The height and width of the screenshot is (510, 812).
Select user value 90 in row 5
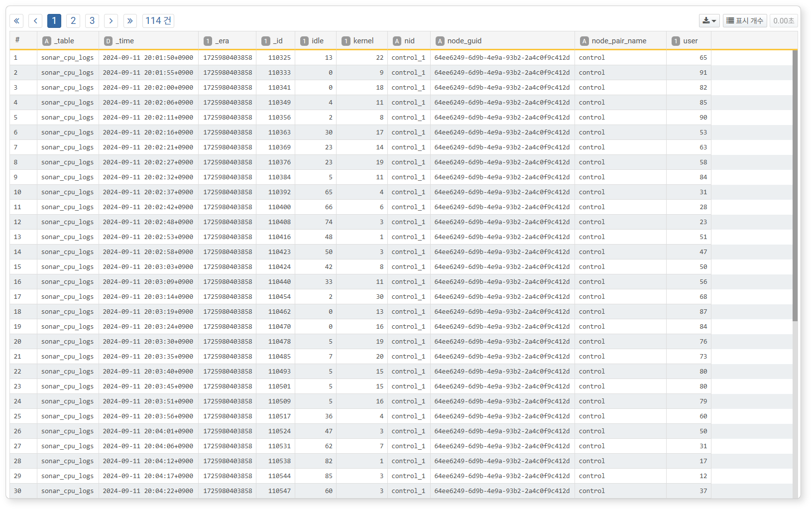point(703,118)
